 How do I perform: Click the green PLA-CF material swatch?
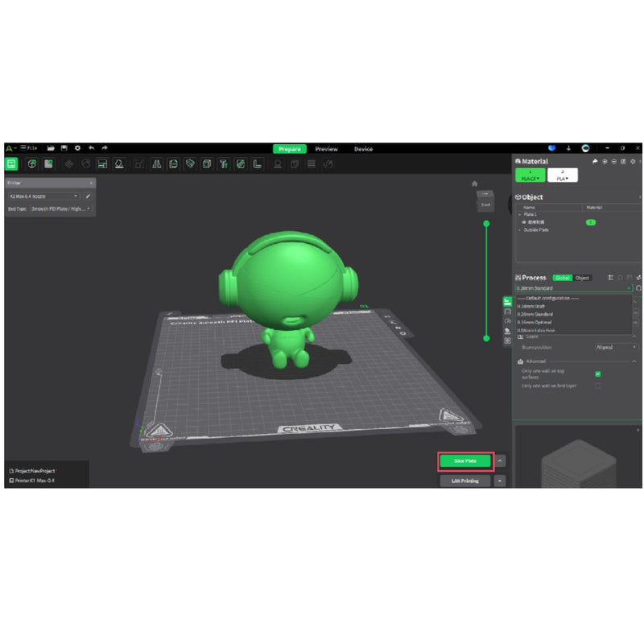529,175
